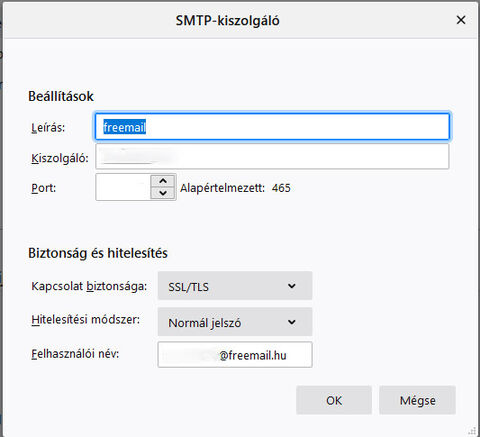Decrease the port number with down arrow
This screenshot has height=437, width=480.
(163, 193)
